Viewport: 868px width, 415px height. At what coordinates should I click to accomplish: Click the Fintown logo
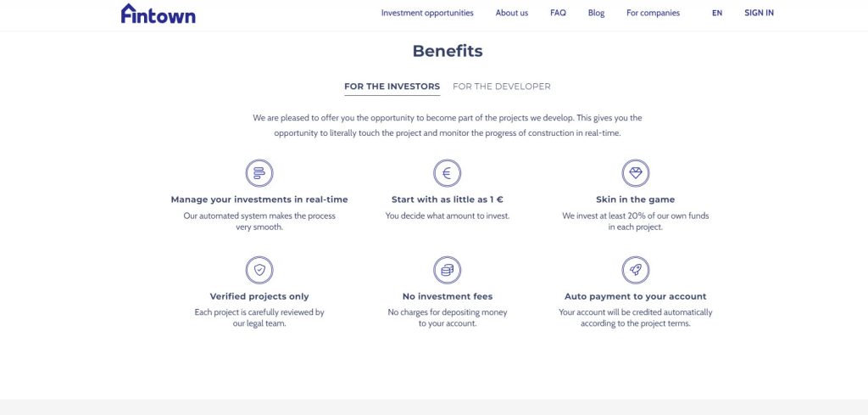click(x=158, y=14)
